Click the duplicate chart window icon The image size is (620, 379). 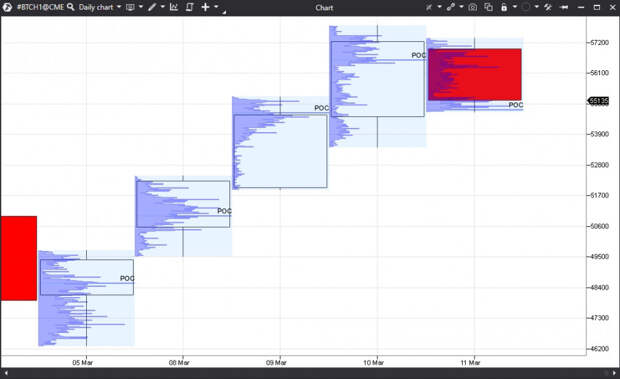click(488, 7)
